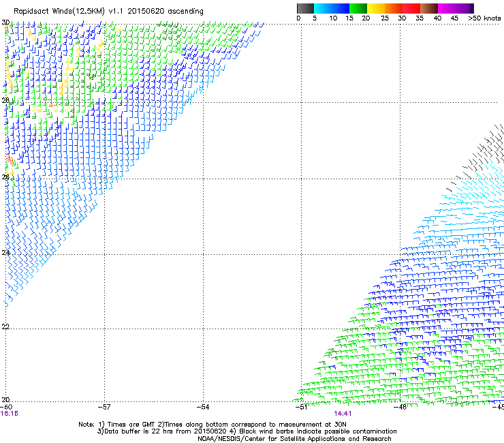Click the word 'ascending' in the title
This screenshot has width=504, height=443.
(186, 12)
